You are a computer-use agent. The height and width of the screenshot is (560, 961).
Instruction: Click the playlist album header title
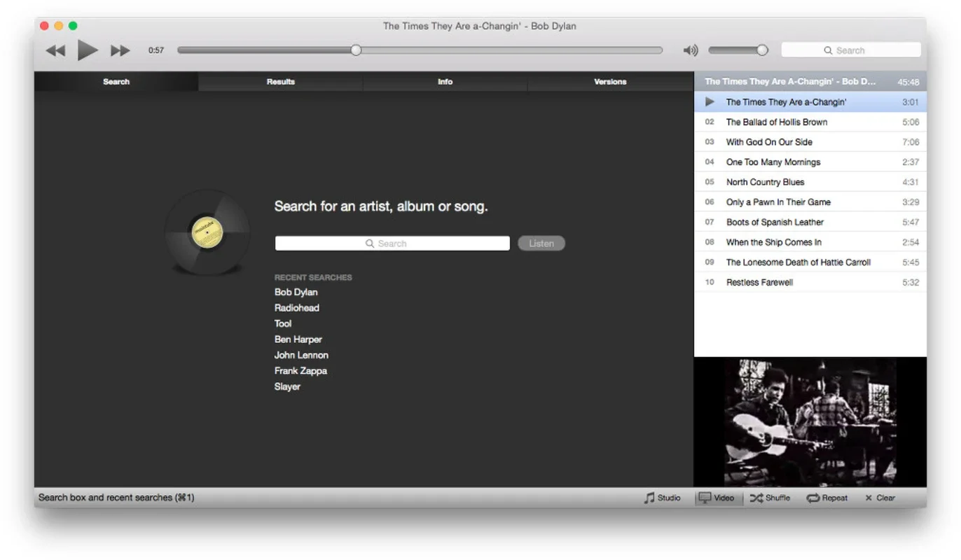tap(790, 82)
